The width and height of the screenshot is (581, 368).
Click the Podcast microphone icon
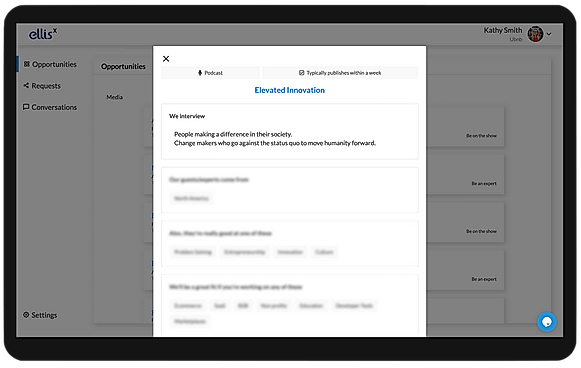point(200,73)
